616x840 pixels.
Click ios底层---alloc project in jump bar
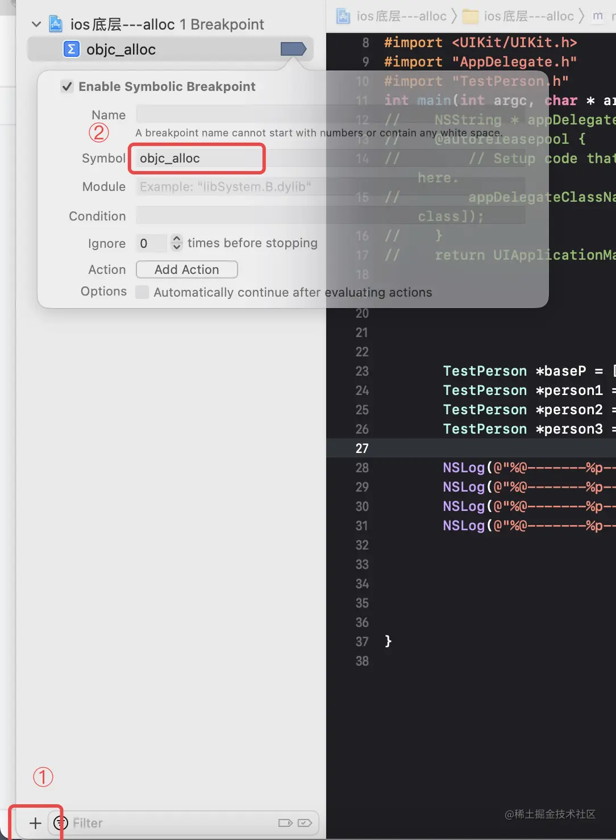click(x=392, y=16)
